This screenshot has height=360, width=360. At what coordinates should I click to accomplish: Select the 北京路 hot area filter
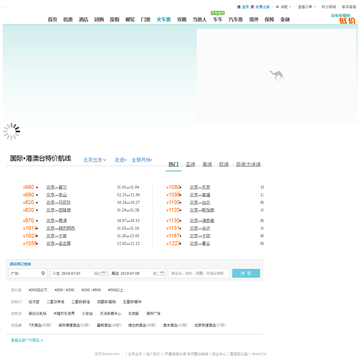click(x=133, y=314)
